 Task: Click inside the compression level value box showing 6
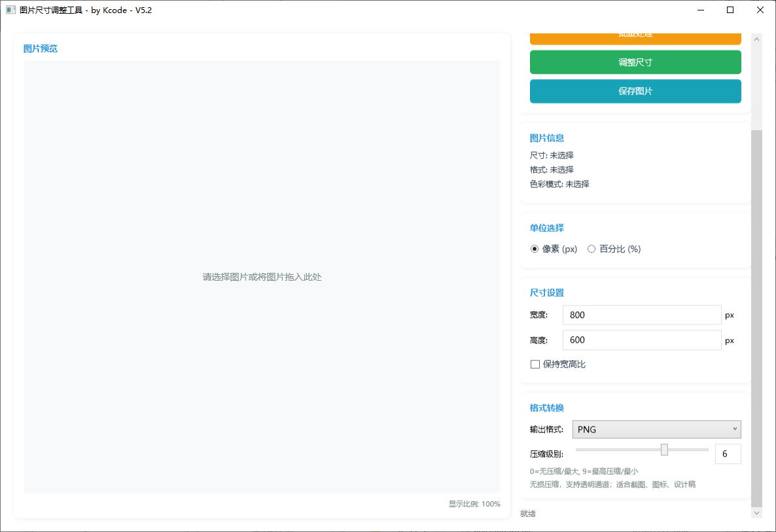click(728, 453)
